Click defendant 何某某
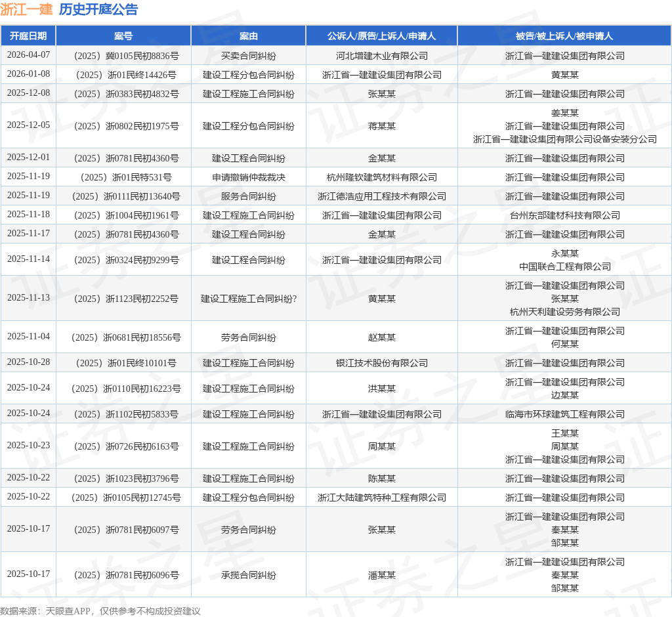The image size is (672, 617). [565, 345]
